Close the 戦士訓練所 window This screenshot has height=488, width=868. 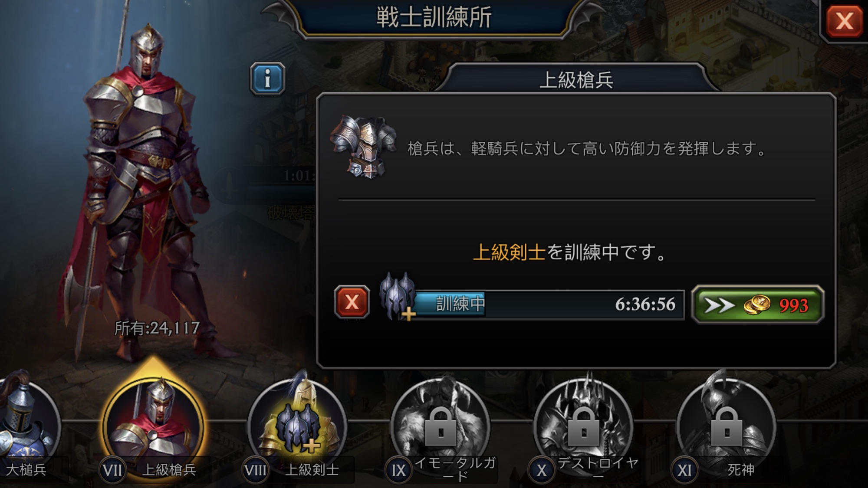pyautogui.click(x=844, y=21)
